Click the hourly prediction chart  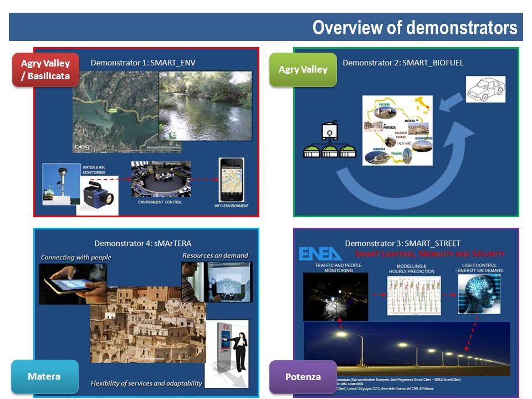point(414,295)
